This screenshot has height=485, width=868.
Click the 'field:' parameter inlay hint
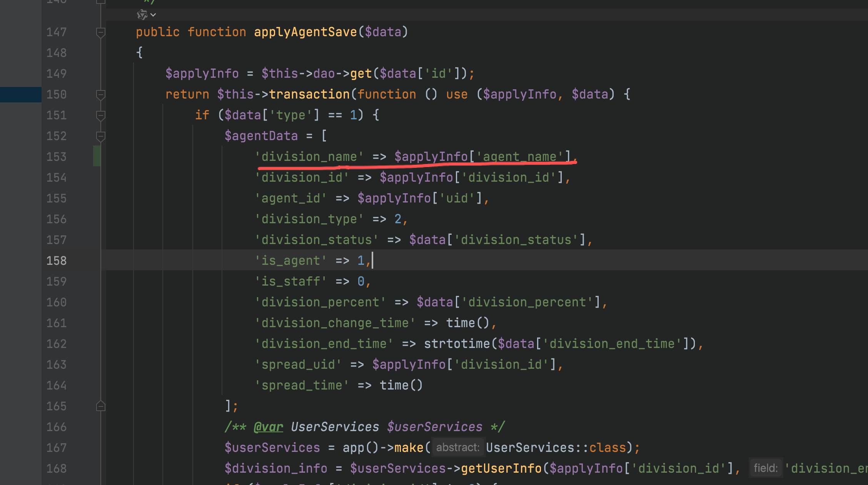pos(765,468)
